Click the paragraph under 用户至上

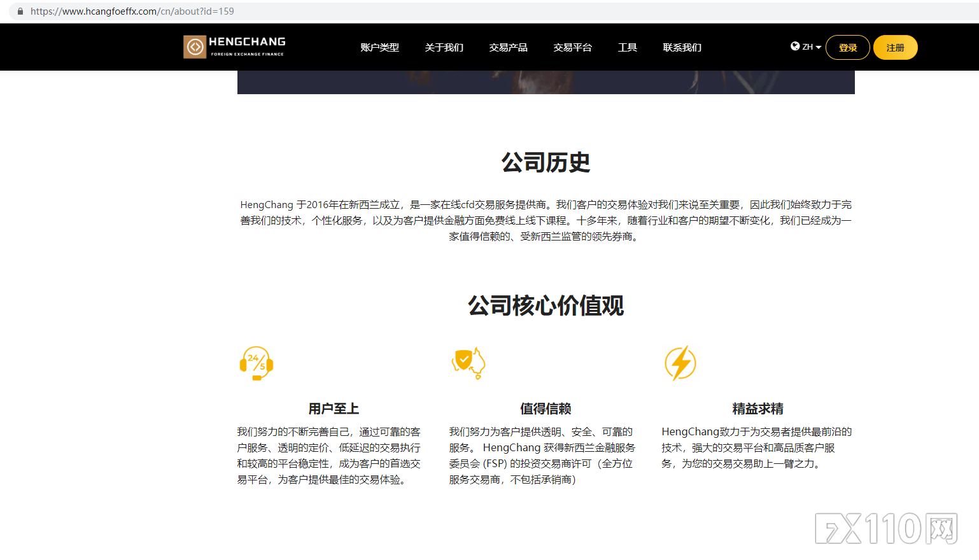point(329,456)
